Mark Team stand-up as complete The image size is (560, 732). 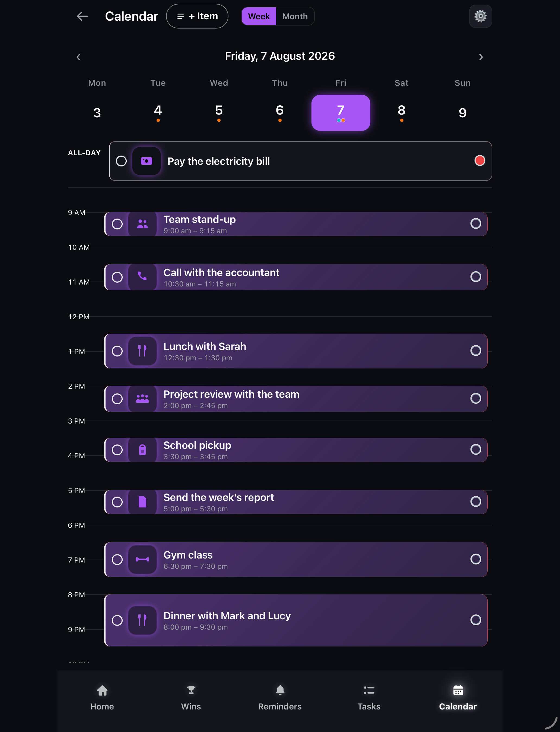click(117, 224)
